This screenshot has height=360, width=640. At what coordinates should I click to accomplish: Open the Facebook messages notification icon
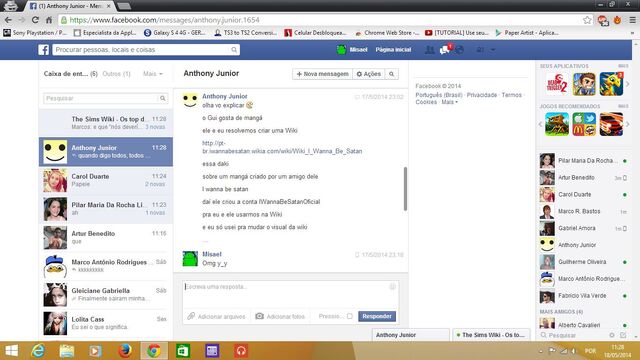(x=444, y=50)
